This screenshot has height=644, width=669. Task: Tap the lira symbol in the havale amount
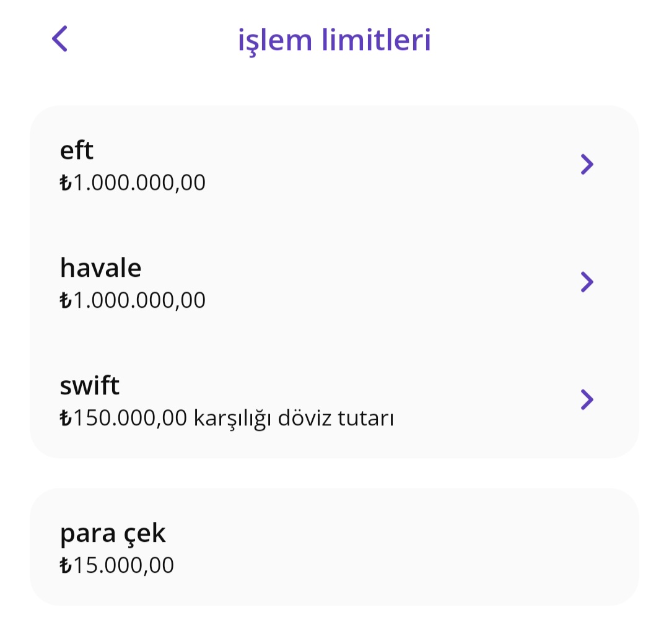tap(66, 301)
